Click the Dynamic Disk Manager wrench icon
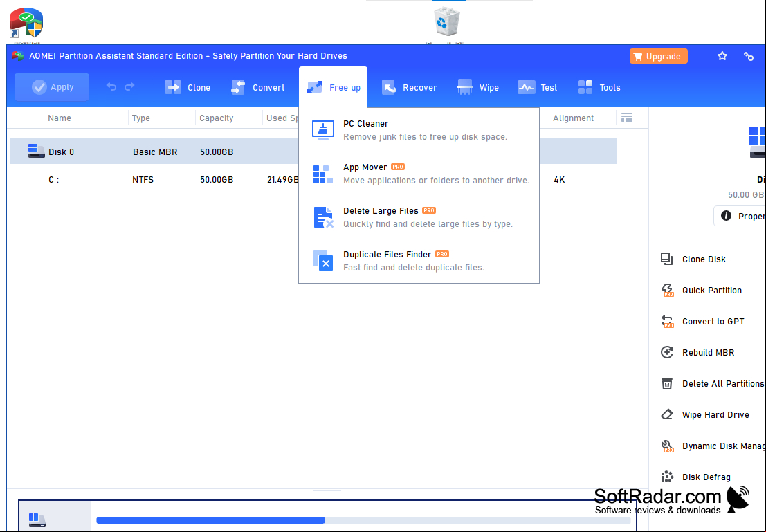Image resolution: width=766 pixels, height=532 pixels. [x=667, y=446]
